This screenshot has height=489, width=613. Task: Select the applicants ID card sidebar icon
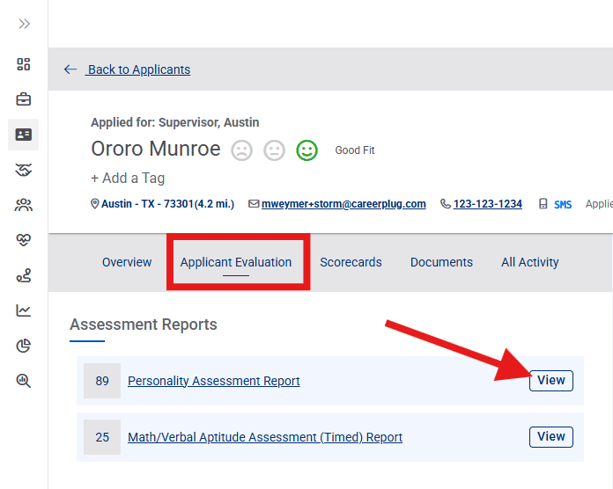click(x=23, y=134)
